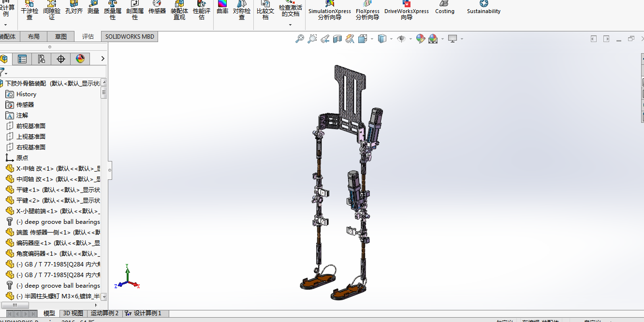The height and width of the screenshot is (322, 644).
Task: Open the Costing tool
Action: coord(444,8)
